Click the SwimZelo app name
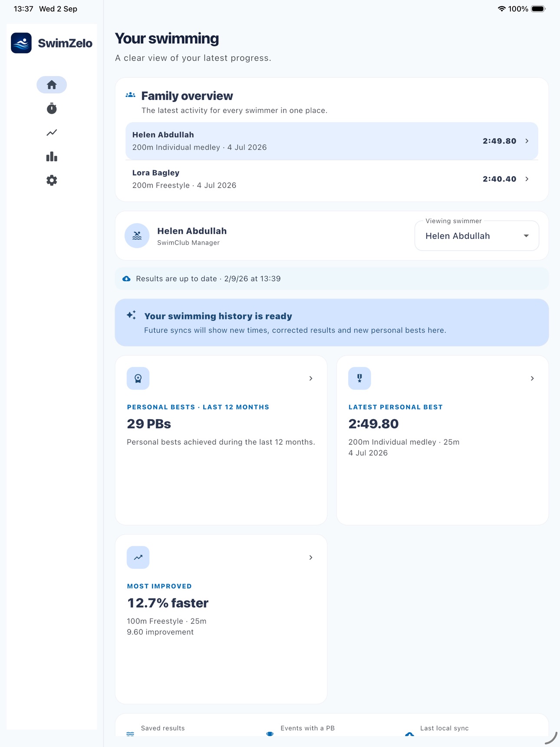The height and width of the screenshot is (747, 560). (65, 43)
